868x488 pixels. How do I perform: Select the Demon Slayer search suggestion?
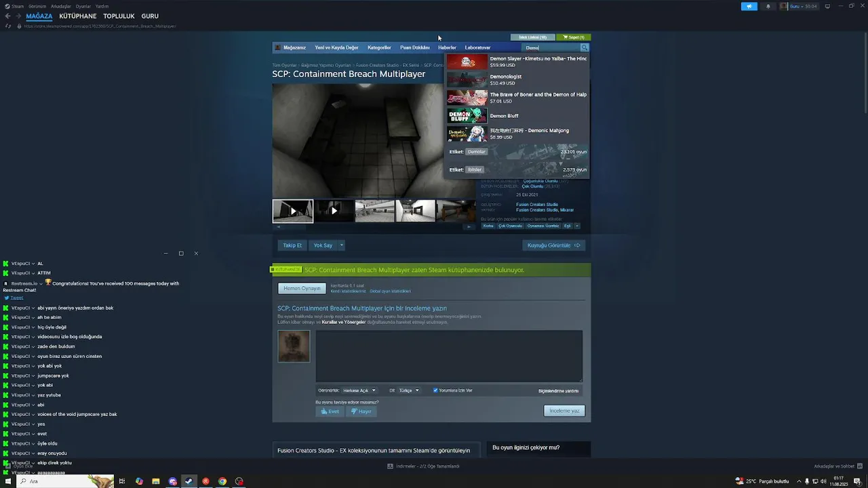pos(517,62)
